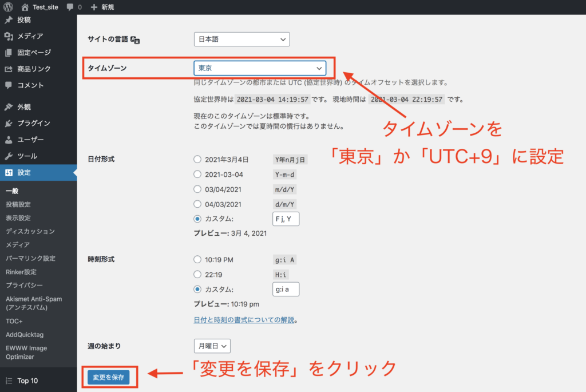Click the ユーザー person icon
This screenshot has height=392, width=586.
tap(9, 140)
